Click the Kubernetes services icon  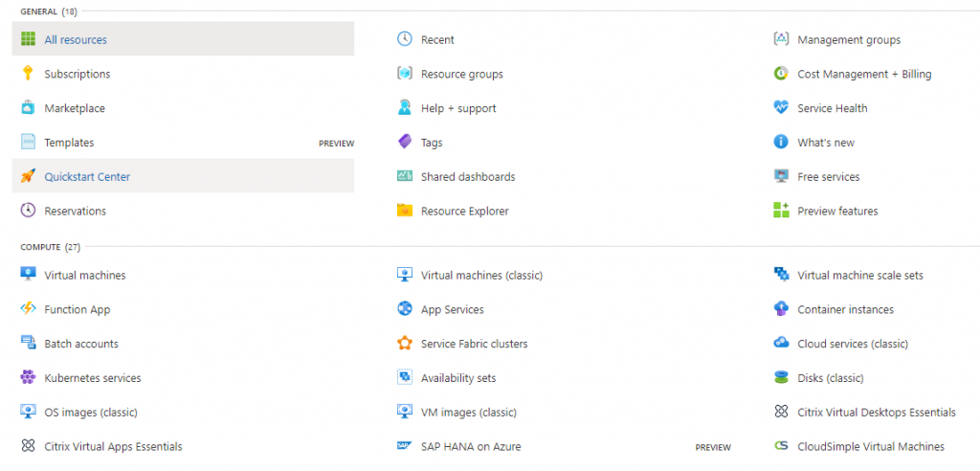pyautogui.click(x=28, y=377)
